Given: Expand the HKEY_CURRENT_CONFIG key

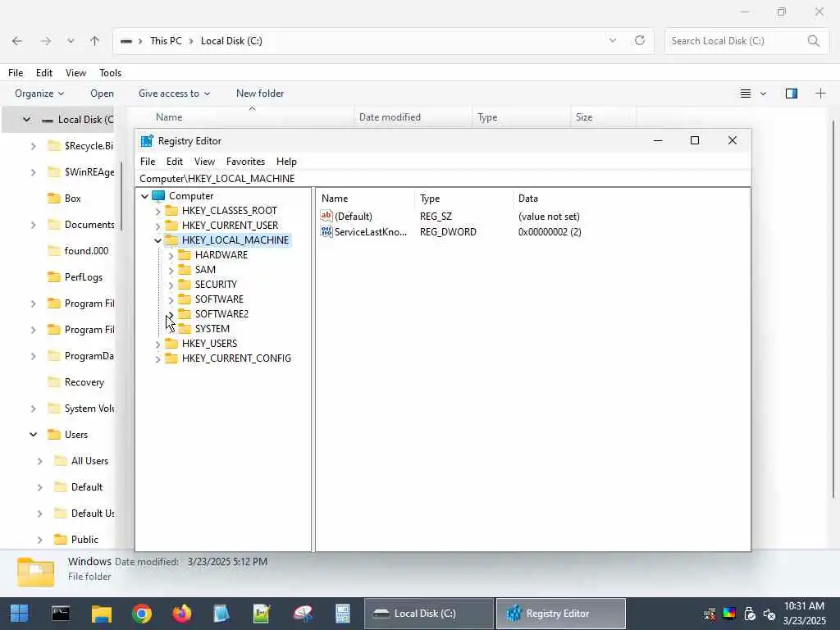Looking at the screenshot, I should coord(158,359).
